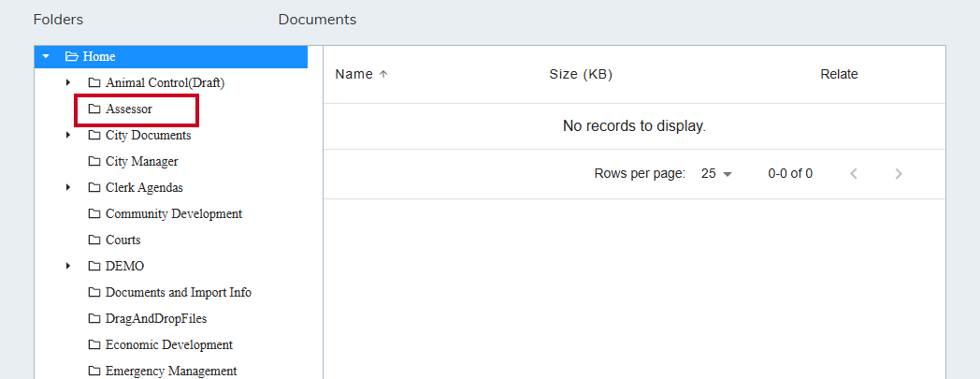This screenshot has width=980, height=379.
Task: Select the Economic Development folder label
Action: click(x=169, y=345)
